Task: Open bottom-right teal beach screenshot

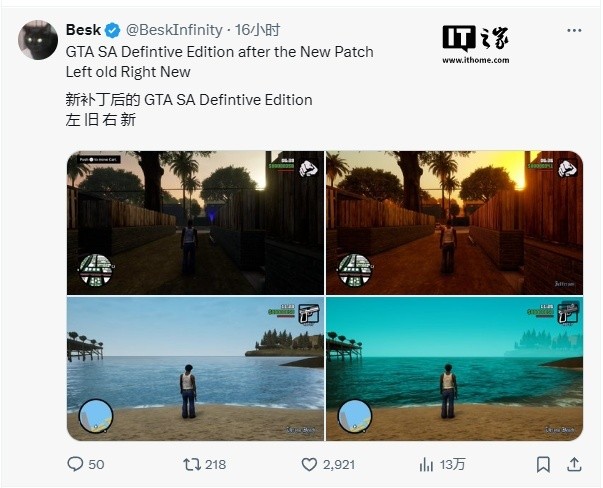Action: click(455, 369)
